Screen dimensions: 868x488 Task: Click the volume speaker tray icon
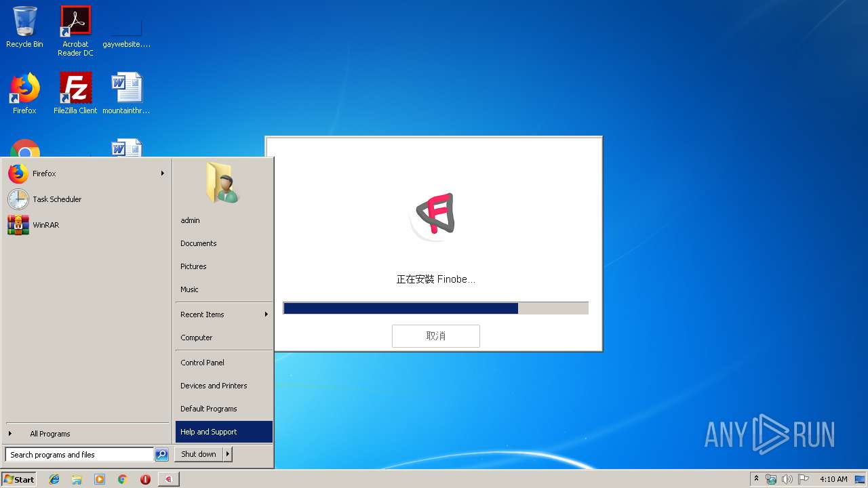(787, 479)
